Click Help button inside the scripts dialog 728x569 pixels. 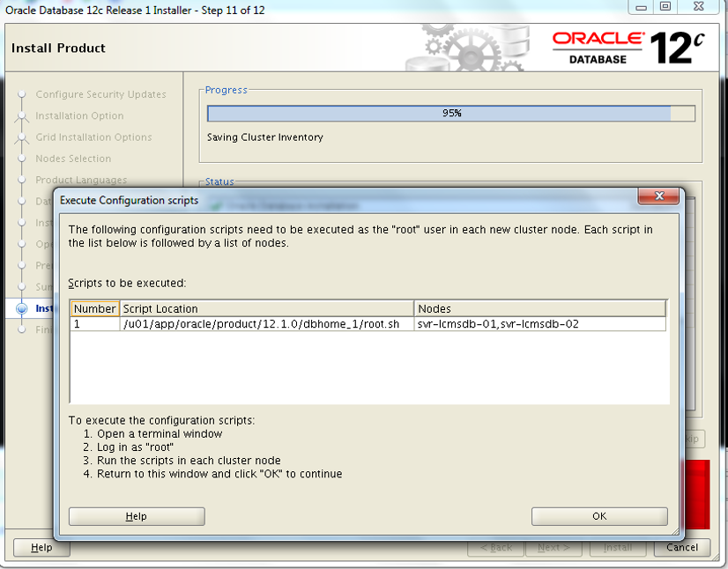coord(137,516)
